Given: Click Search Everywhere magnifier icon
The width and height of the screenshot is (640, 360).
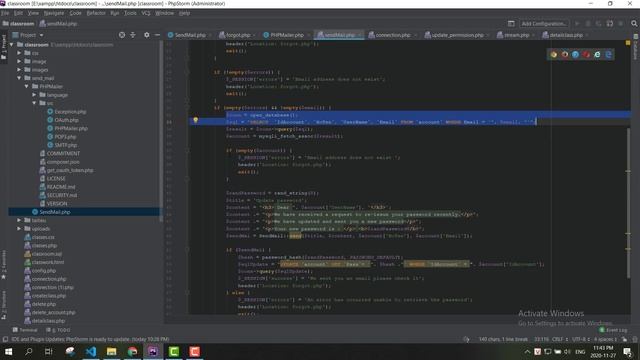Looking at the screenshot, I should coord(634,24).
